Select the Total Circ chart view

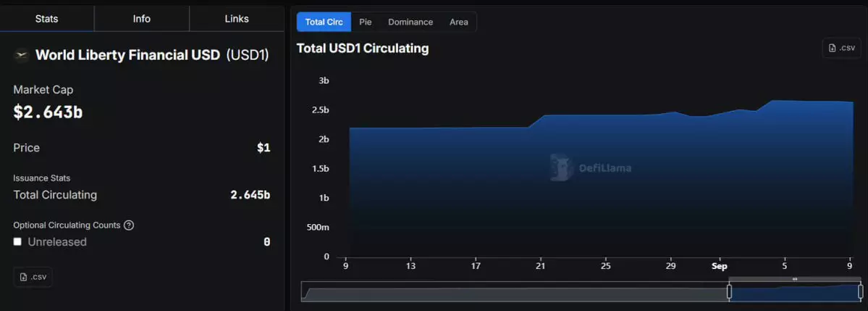[x=324, y=22]
